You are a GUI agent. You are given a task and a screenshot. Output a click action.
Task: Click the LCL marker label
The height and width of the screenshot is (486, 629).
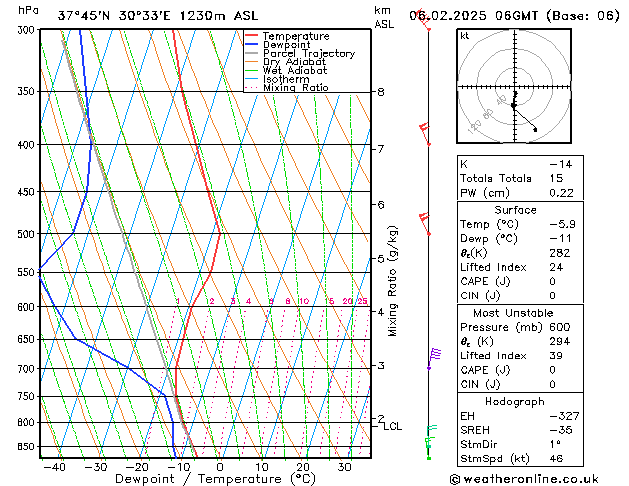point(393,426)
